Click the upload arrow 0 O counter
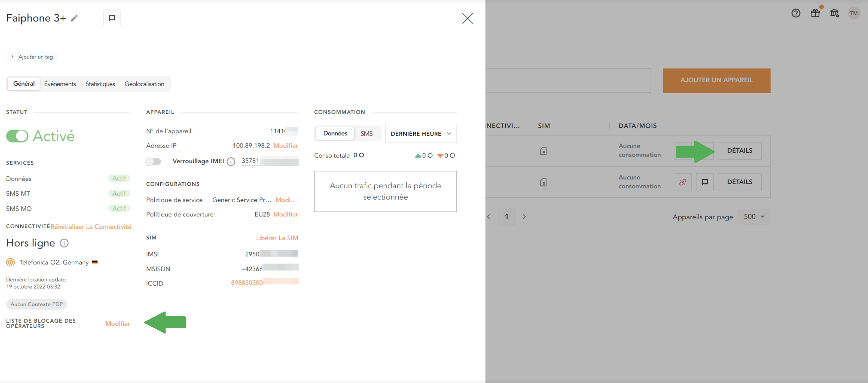The image size is (868, 383). point(423,155)
